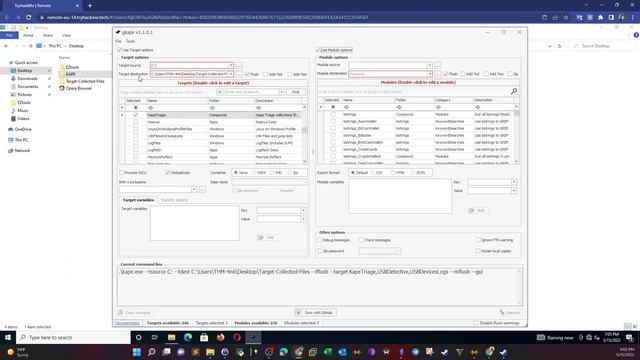This screenshot has height=360, width=640.
Task: Expand the Targets search text dropdown arrow
Action: coord(282,92)
